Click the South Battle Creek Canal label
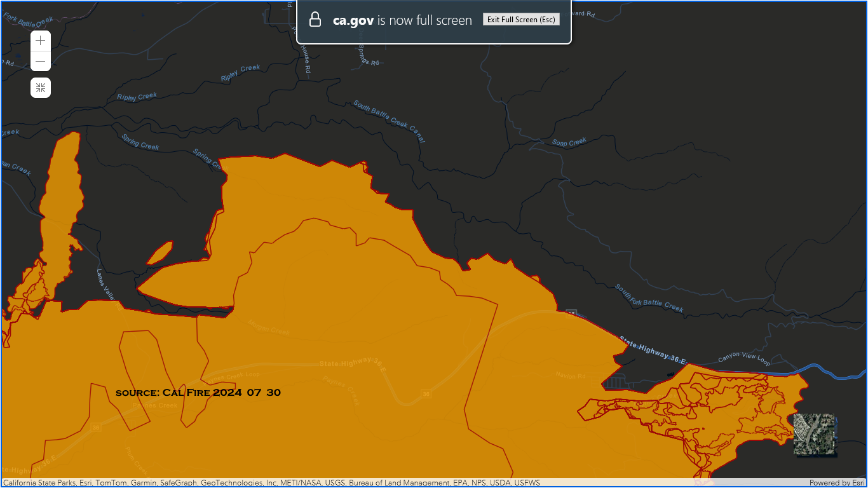 point(389,121)
